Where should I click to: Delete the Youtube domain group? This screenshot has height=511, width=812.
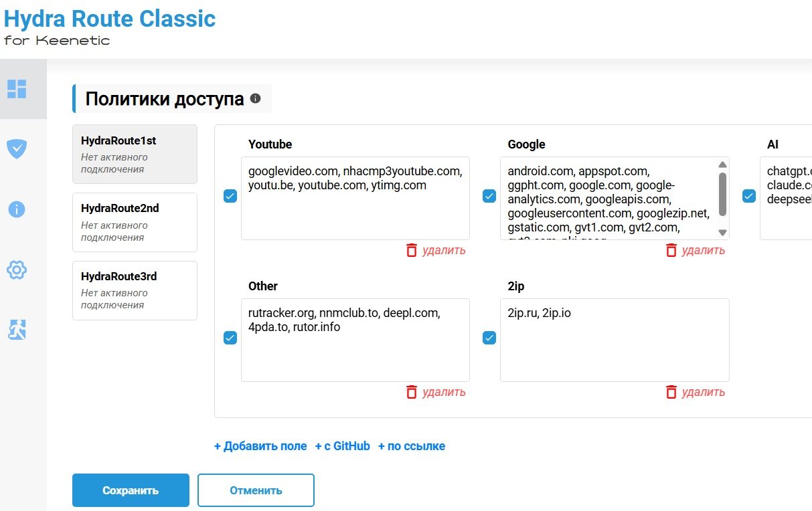coord(436,250)
